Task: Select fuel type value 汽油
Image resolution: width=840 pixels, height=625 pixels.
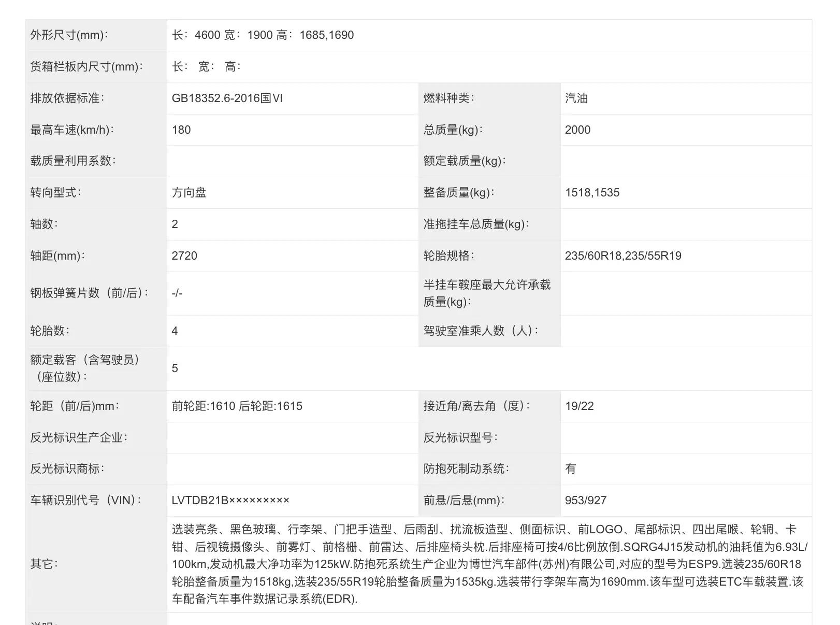Action: pos(576,98)
